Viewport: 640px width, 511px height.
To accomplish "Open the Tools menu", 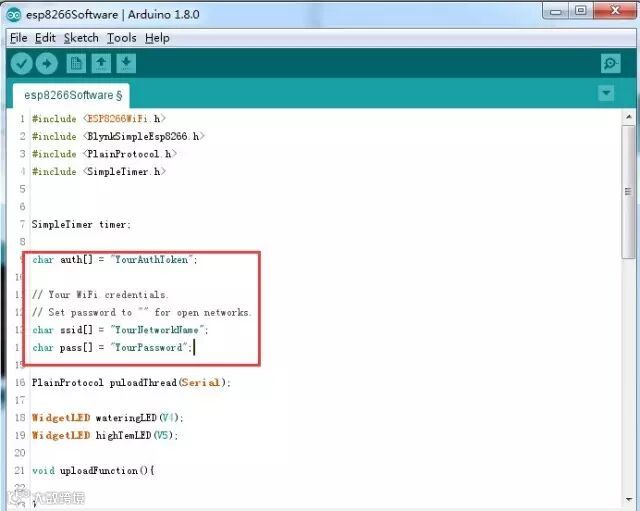I will click(122, 38).
